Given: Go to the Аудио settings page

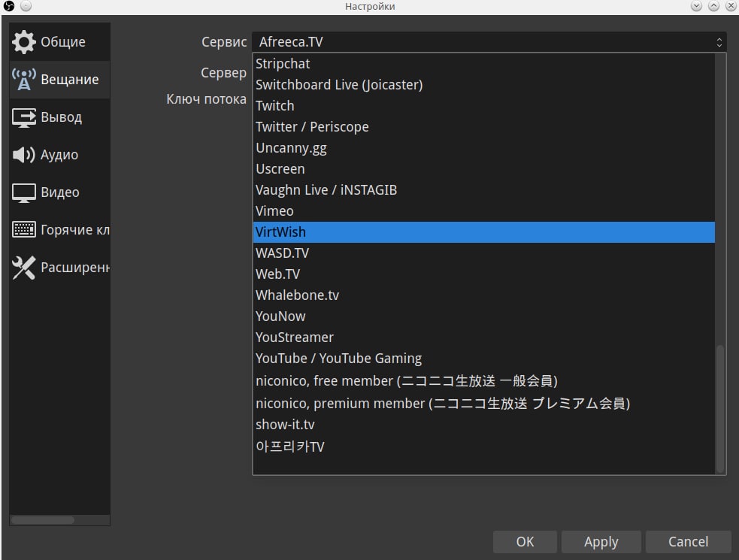Looking at the screenshot, I should [60, 155].
